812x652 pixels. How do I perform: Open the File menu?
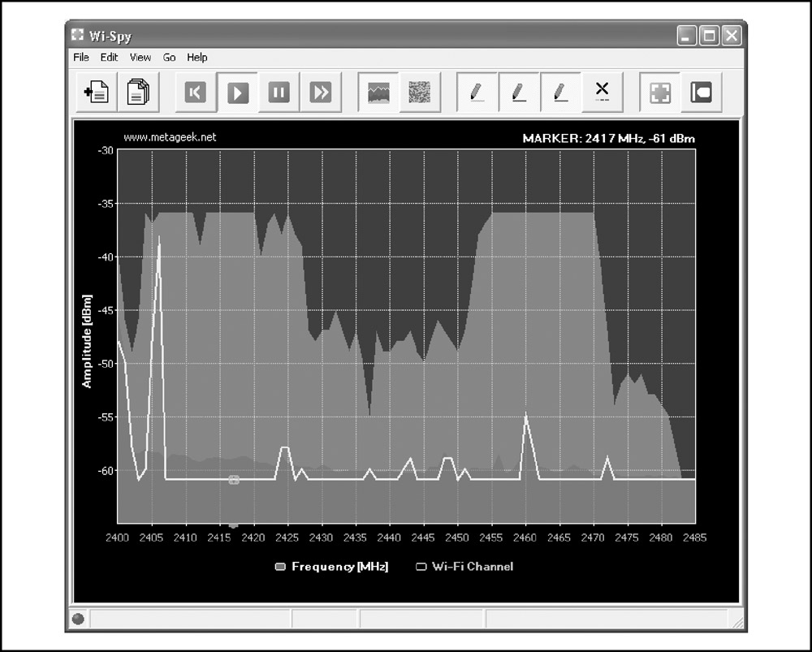click(81, 58)
